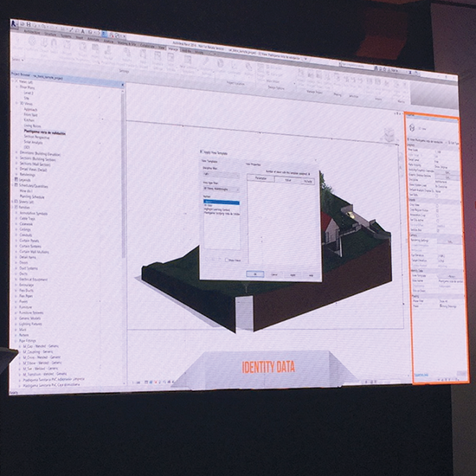Viewport: 476px width, 476px height.
Task: Switch to the Manage ribbon tab
Action: tap(173, 48)
